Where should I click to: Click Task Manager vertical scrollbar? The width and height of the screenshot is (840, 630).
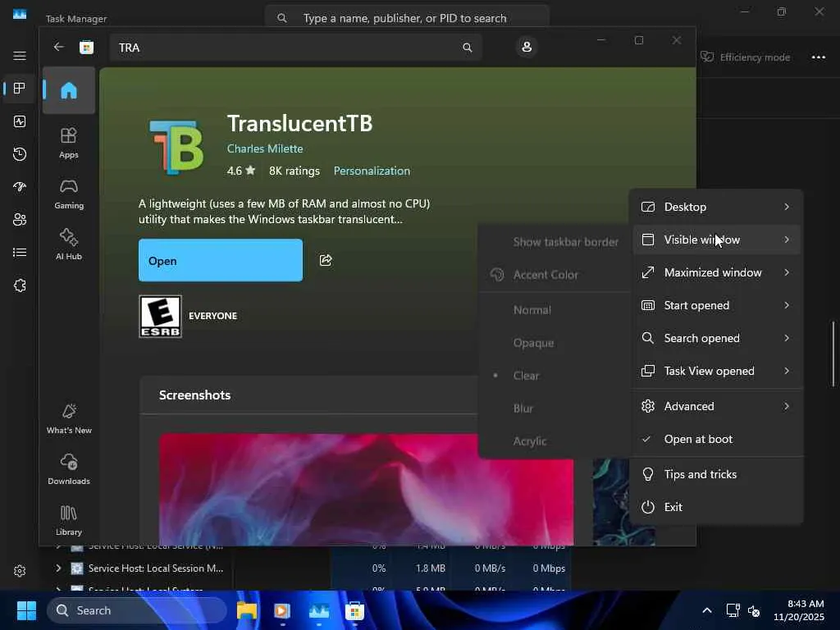pos(833,354)
